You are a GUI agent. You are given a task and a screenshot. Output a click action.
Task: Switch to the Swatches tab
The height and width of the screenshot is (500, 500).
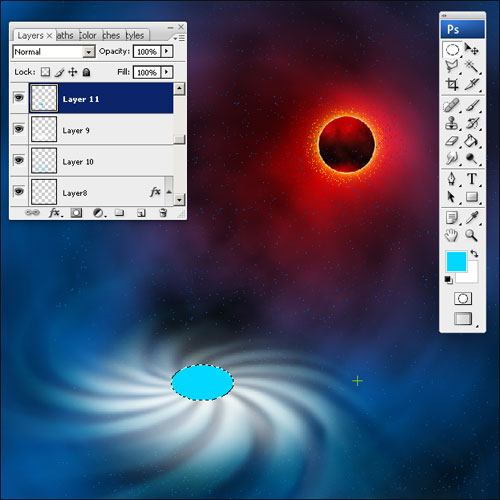[111, 35]
